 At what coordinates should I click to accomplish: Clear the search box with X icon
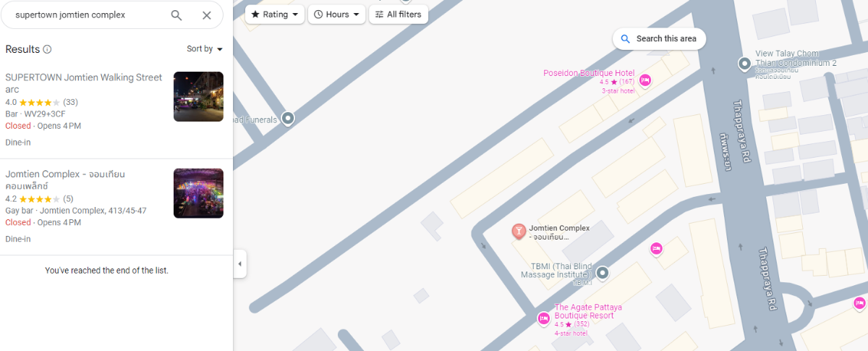[x=207, y=15]
